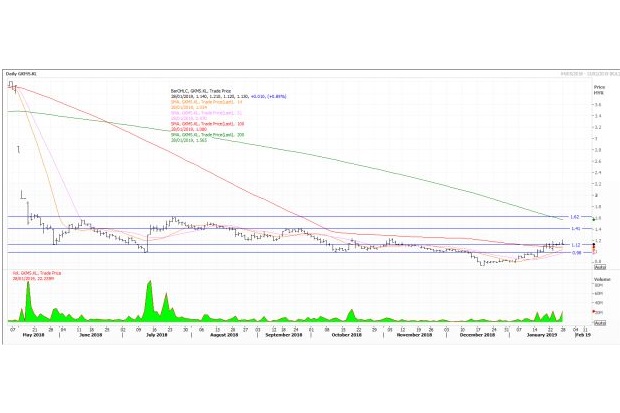Select the SMA 14 legend entry
Viewport: 620px width, 413px height.
(x=199, y=103)
